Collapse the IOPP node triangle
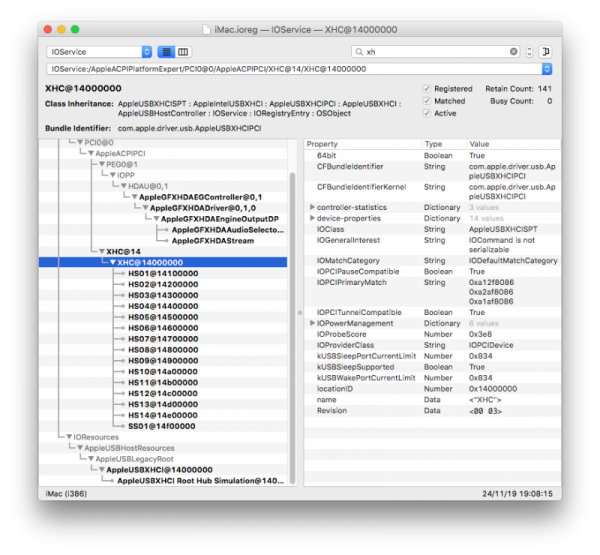Viewport: 600px width, 555px height. (x=113, y=175)
